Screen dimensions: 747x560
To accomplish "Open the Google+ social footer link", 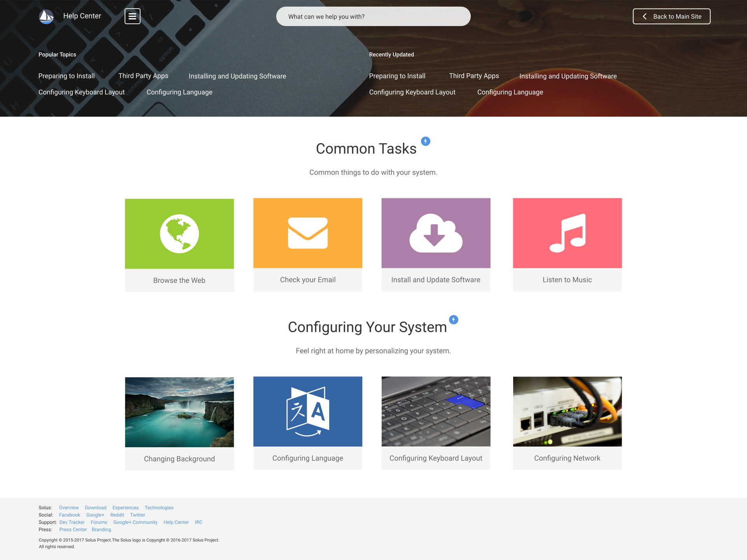I will [x=95, y=515].
